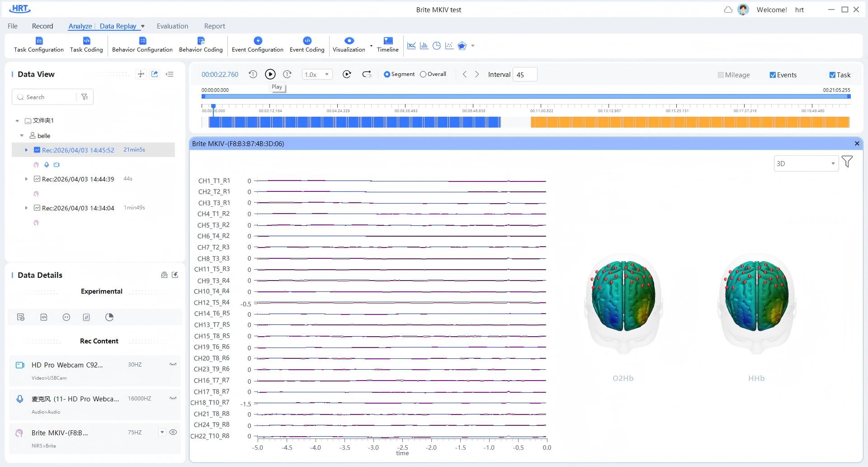Open Behavior Coding tool

coord(201,45)
